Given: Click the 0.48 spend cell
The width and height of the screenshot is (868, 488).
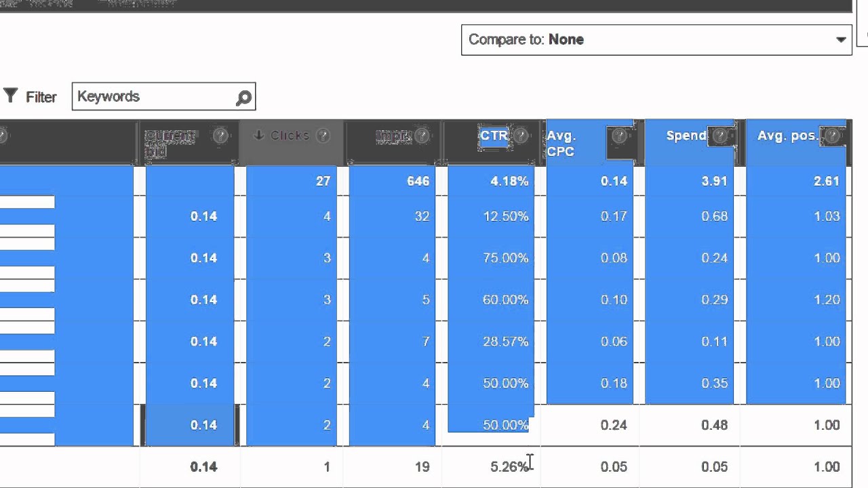Looking at the screenshot, I should pyautogui.click(x=714, y=425).
